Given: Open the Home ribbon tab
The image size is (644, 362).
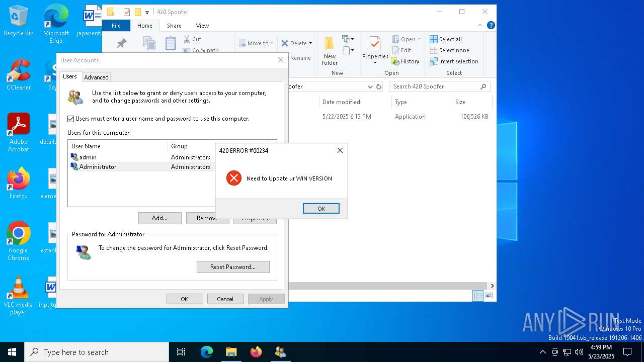Looking at the screenshot, I should click(x=145, y=26).
